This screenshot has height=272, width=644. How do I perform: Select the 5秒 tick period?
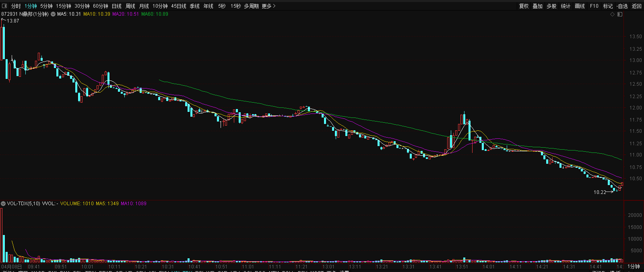[x=222, y=6]
